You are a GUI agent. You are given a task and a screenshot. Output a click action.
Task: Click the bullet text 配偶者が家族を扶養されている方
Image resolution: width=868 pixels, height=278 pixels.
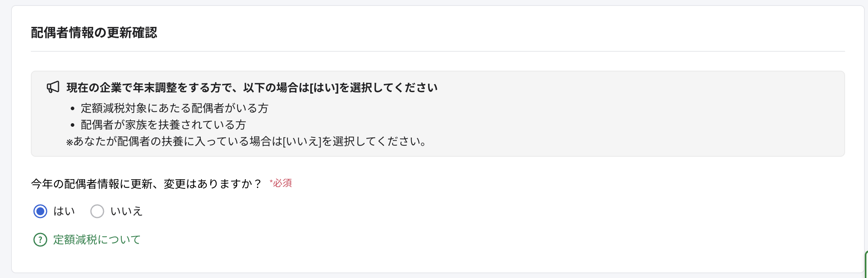point(164,125)
